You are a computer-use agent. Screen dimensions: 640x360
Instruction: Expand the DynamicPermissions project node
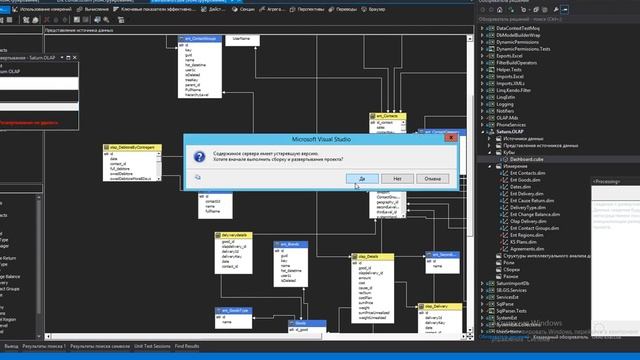[482, 42]
